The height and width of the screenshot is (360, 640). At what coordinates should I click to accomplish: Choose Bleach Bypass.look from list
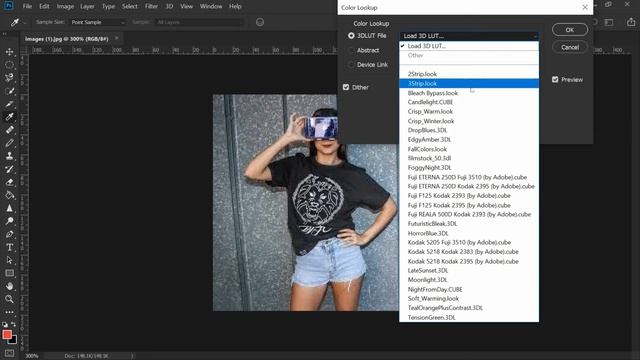click(469, 93)
